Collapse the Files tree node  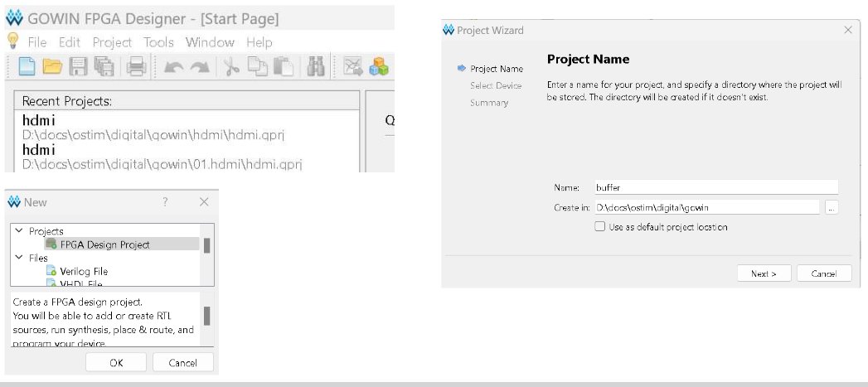pos(19,258)
